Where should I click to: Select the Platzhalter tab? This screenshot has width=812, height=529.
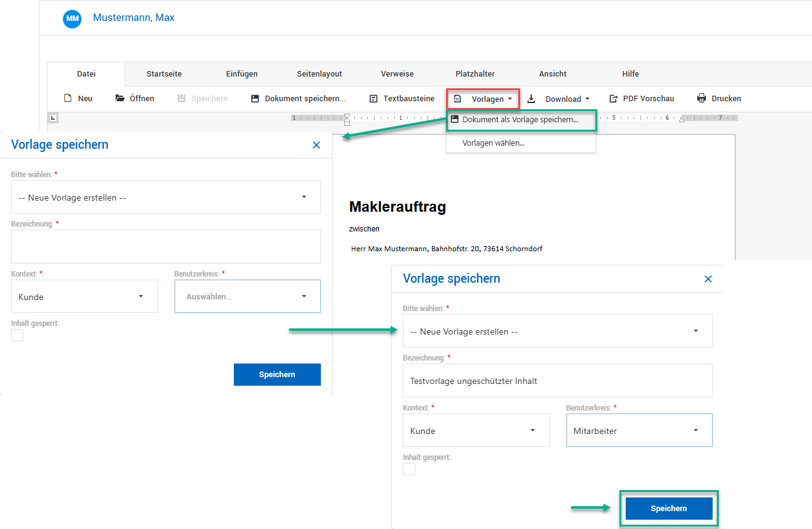coord(475,74)
